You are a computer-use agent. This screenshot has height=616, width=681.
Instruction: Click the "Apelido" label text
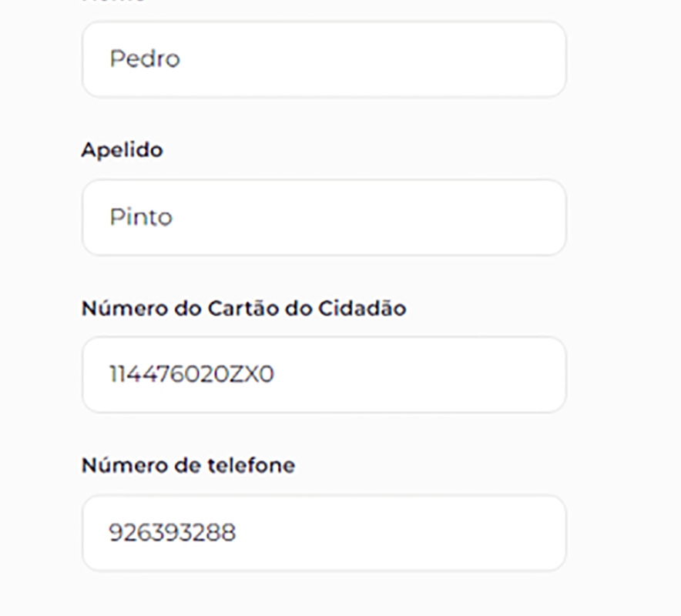(122, 150)
